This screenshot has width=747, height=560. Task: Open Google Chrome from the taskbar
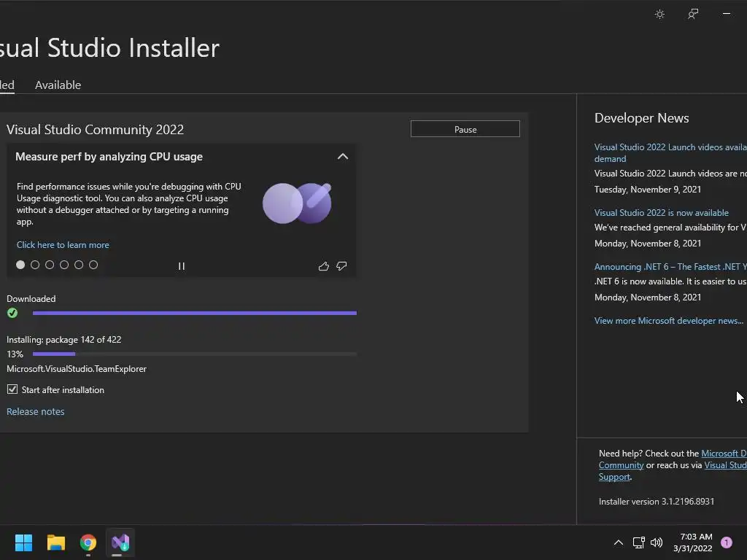click(x=88, y=542)
